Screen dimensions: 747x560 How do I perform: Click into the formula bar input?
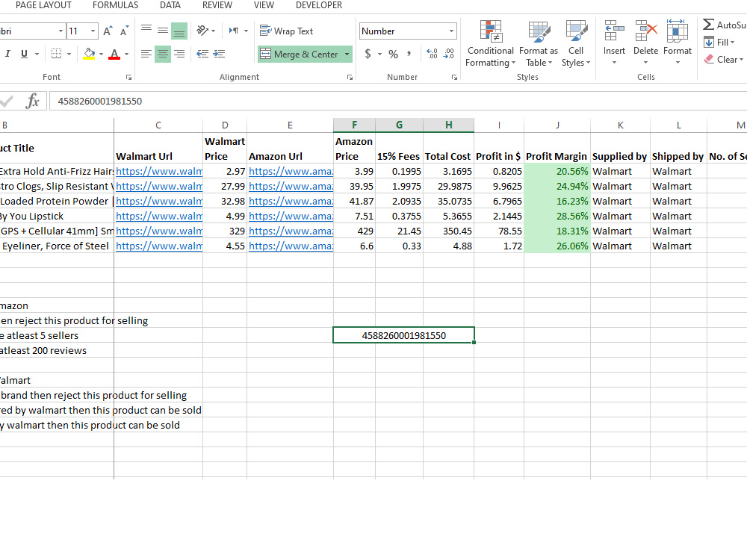[398, 101]
